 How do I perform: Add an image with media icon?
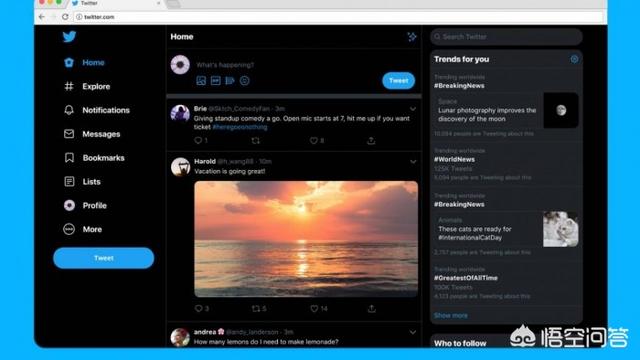[x=201, y=80]
